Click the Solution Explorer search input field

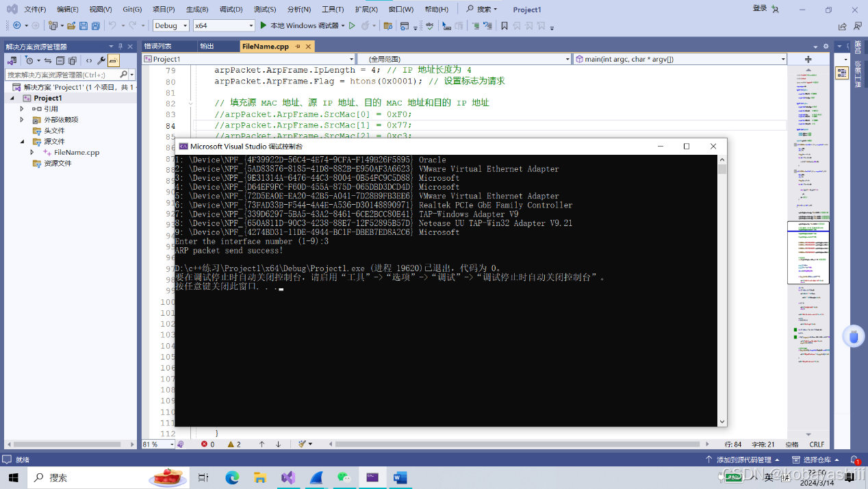pyautogui.click(x=62, y=75)
